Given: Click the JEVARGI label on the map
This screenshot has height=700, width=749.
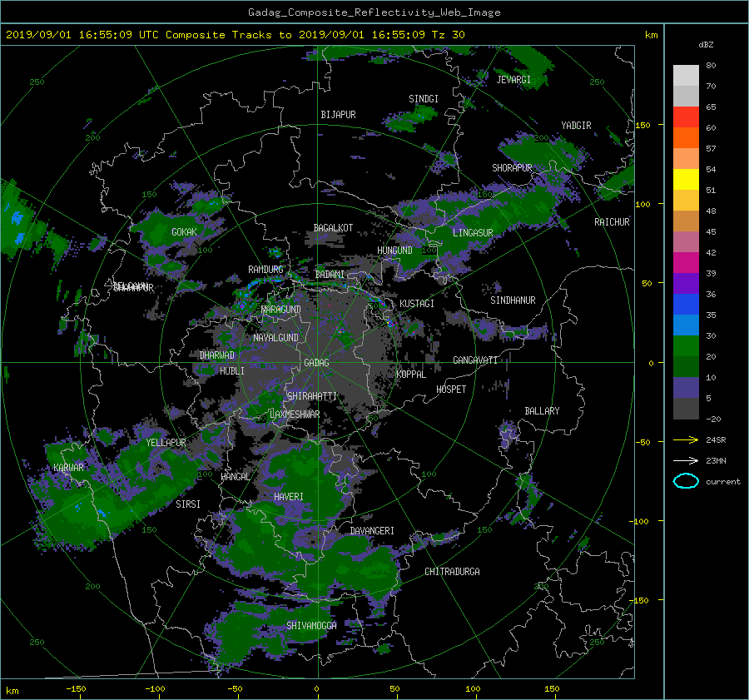Looking at the screenshot, I should [x=513, y=80].
